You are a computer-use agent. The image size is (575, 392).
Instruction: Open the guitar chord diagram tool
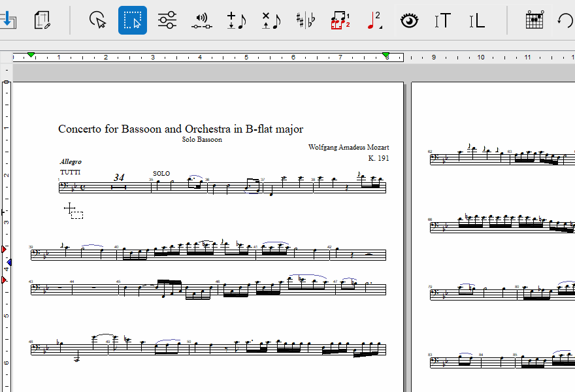tap(534, 20)
